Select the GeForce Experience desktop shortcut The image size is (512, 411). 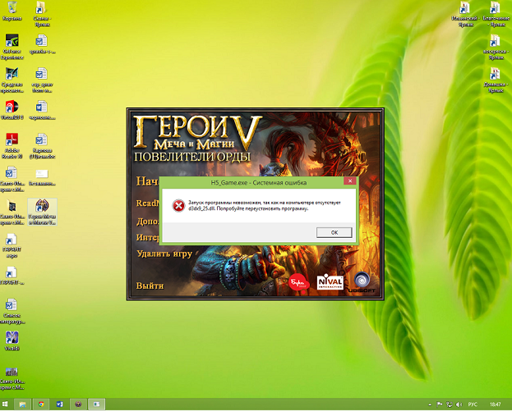[x=12, y=47]
